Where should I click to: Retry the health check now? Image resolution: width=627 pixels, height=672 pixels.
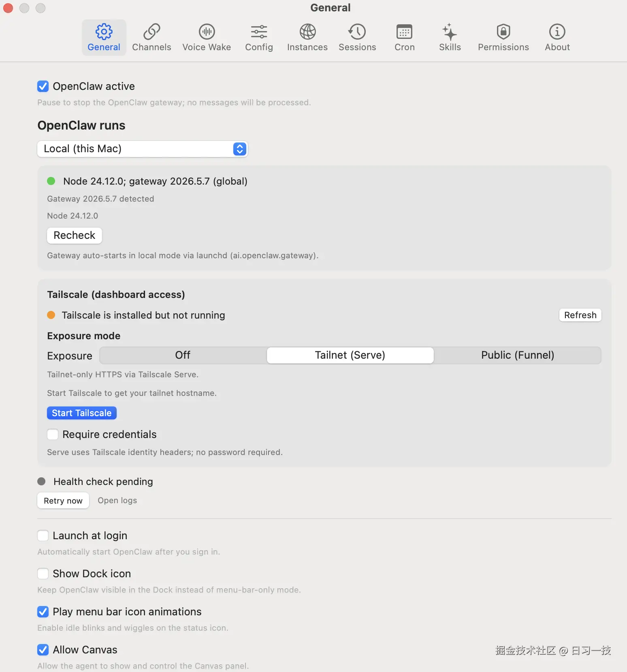(63, 501)
